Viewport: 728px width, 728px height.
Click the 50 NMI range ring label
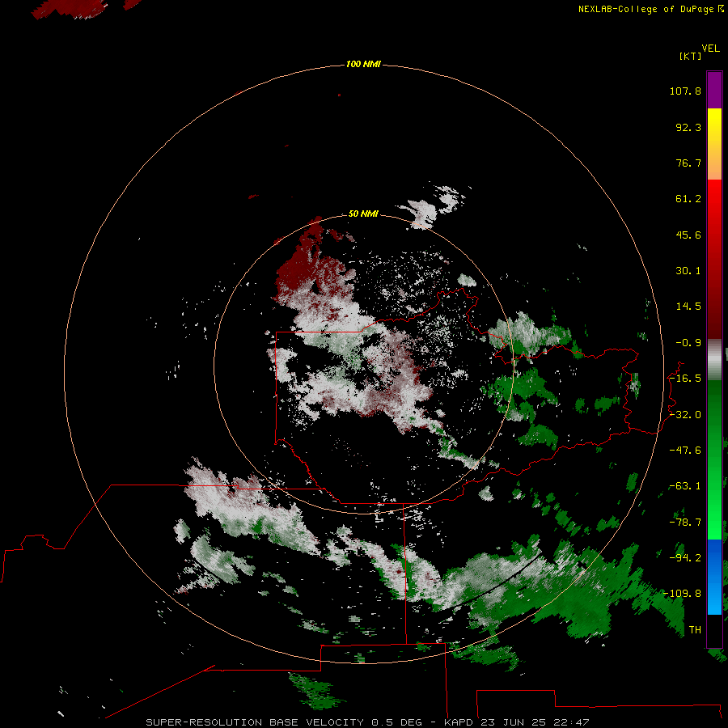pyautogui.click(x=363, y=214)
